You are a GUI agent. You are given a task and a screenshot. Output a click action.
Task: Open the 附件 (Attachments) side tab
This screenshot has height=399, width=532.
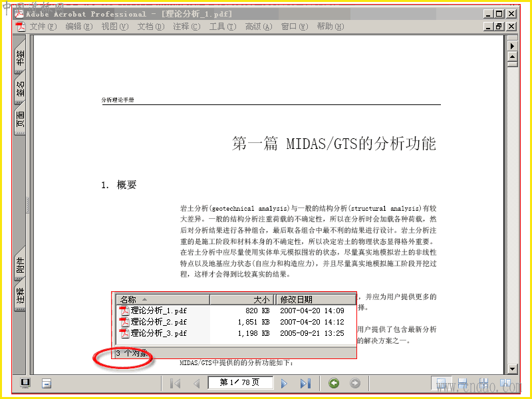point(21,264)
